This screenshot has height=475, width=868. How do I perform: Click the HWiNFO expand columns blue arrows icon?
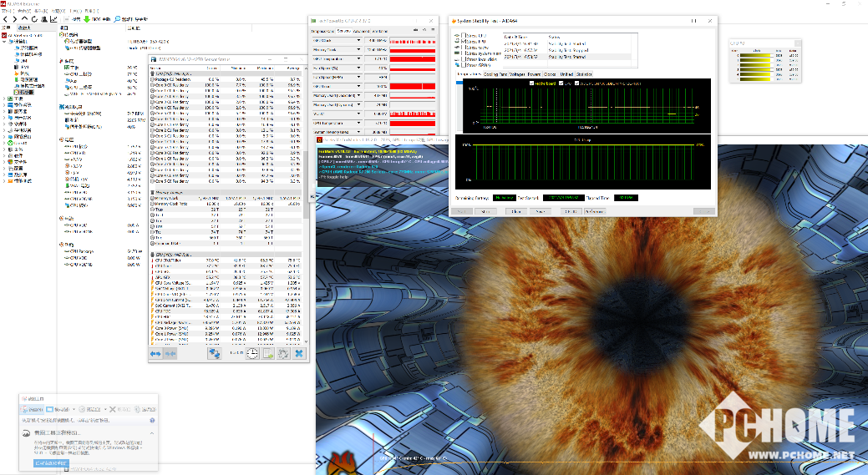click(x=155, y=353)
